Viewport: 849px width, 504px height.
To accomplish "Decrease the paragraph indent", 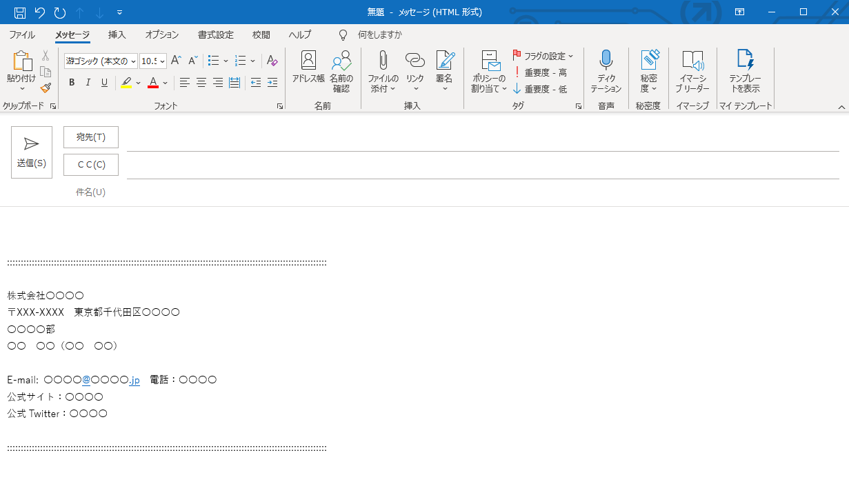I will [256, 83].
